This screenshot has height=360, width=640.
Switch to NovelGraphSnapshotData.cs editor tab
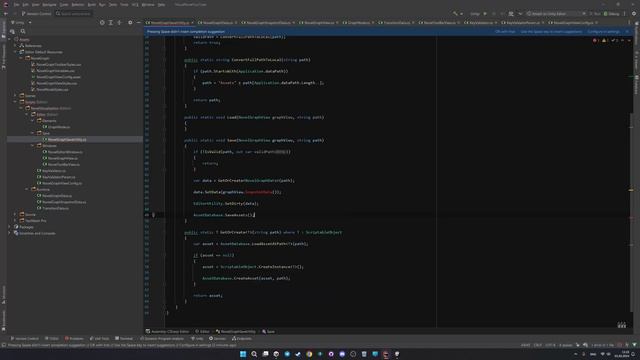[x=269, y=22]
